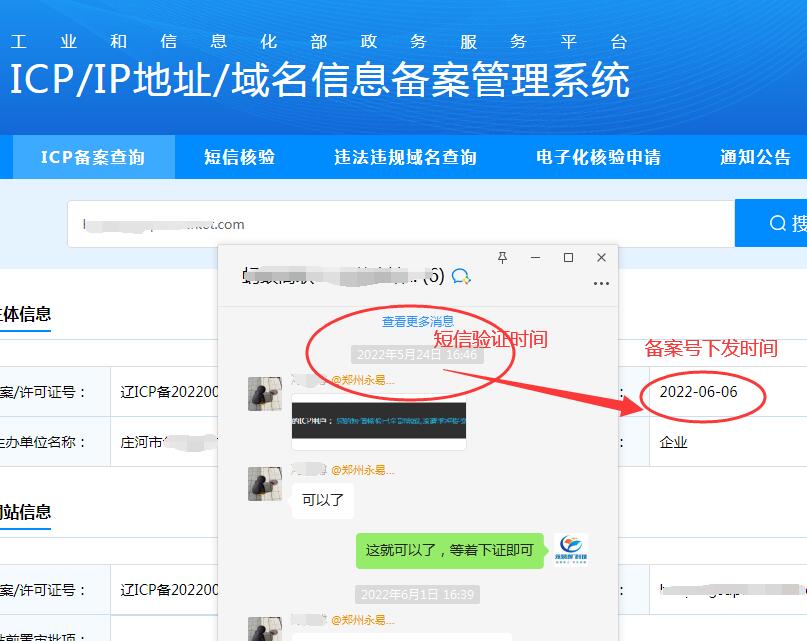
Task: Pin the chat window on top
Action: [x=502, y=258]
